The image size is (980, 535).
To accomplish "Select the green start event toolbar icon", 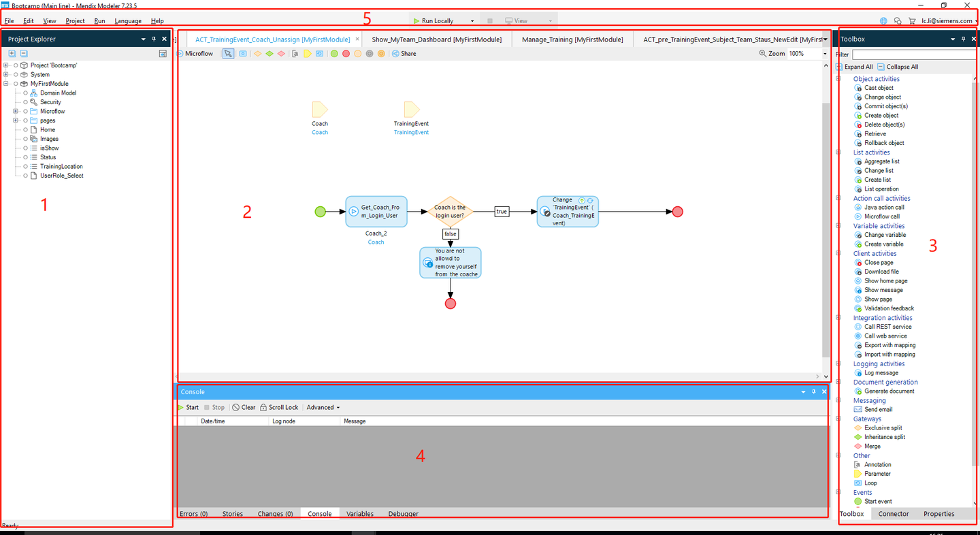I will point(334,53).
